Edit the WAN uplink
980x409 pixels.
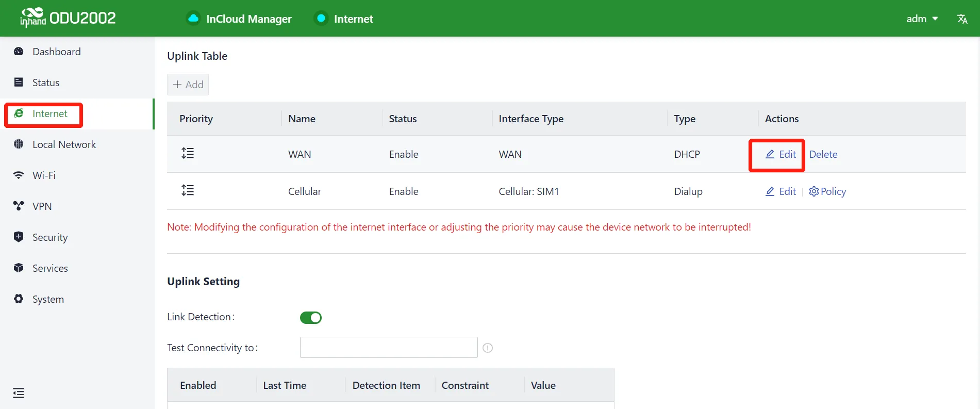click(780, 154)
